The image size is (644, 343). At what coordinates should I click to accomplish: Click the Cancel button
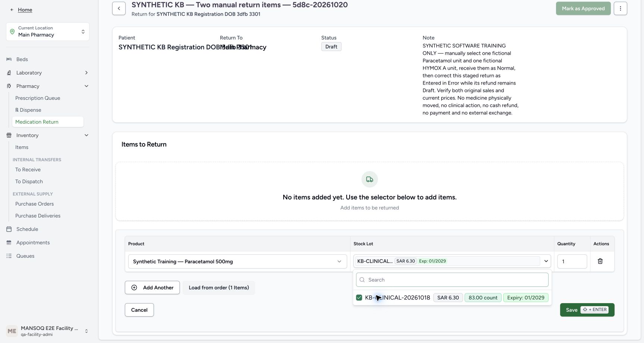click(x=139, y=310)
